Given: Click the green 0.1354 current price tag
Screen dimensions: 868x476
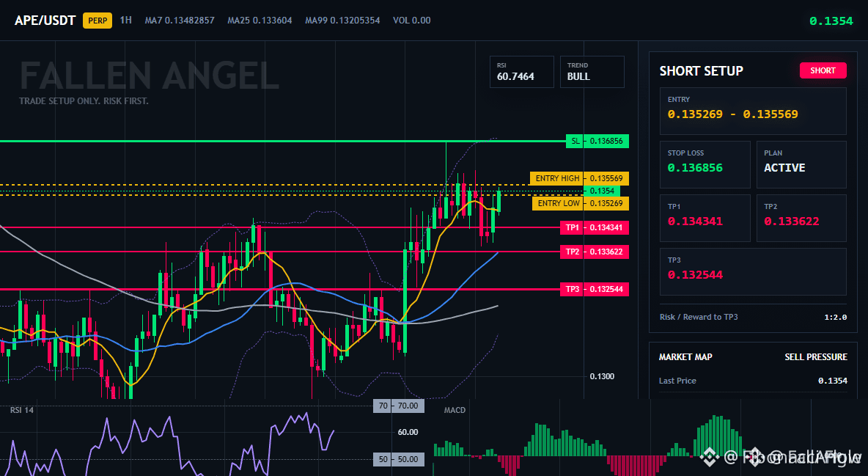Looking at the screenshot, I should [x=602, y=191].
